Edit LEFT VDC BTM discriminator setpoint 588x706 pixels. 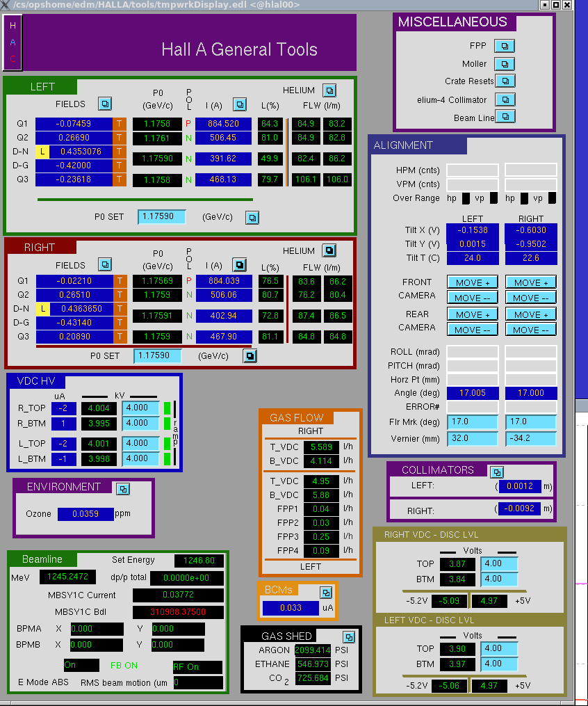click(x=499, y=664)
